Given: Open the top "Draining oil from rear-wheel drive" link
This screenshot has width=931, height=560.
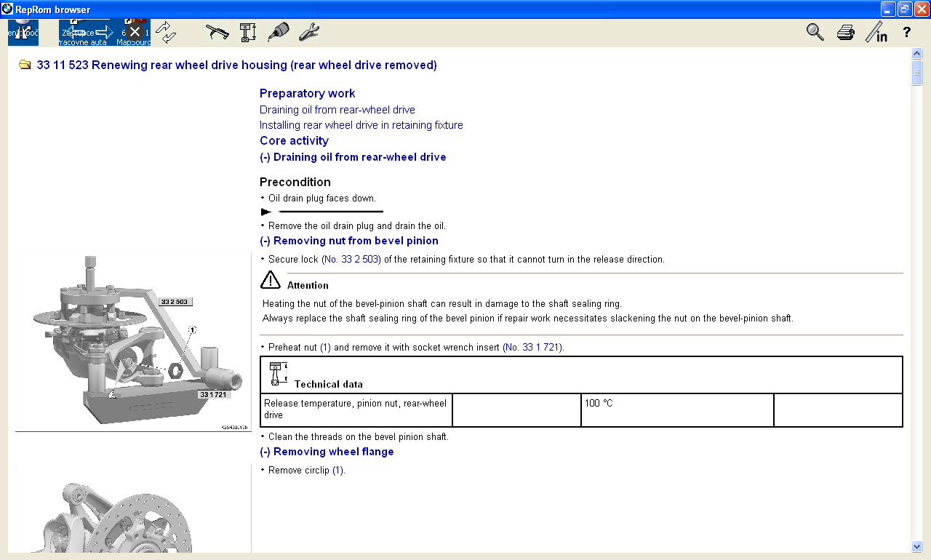Looking at the screenshot, I should coord(337,110).
